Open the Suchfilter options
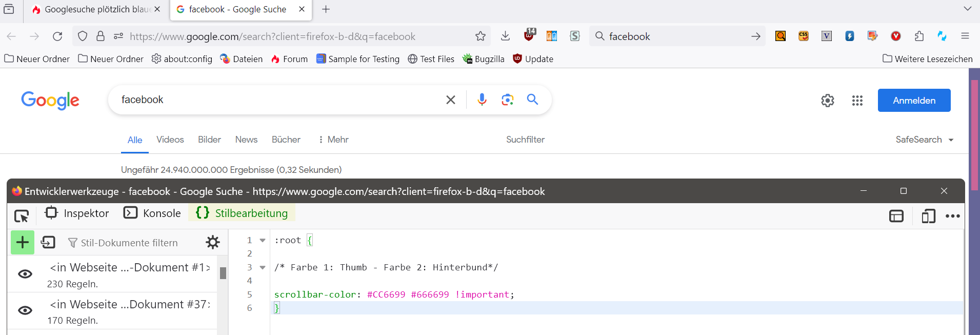This screenshot has height=335, width=980. pos(525,140)
